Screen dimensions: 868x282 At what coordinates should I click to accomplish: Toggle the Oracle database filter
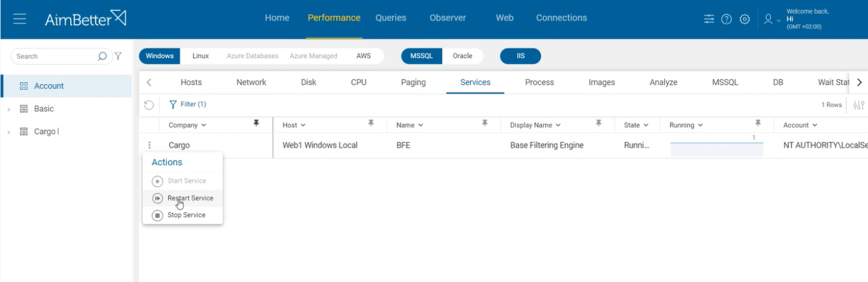click(x=462, y=56)
